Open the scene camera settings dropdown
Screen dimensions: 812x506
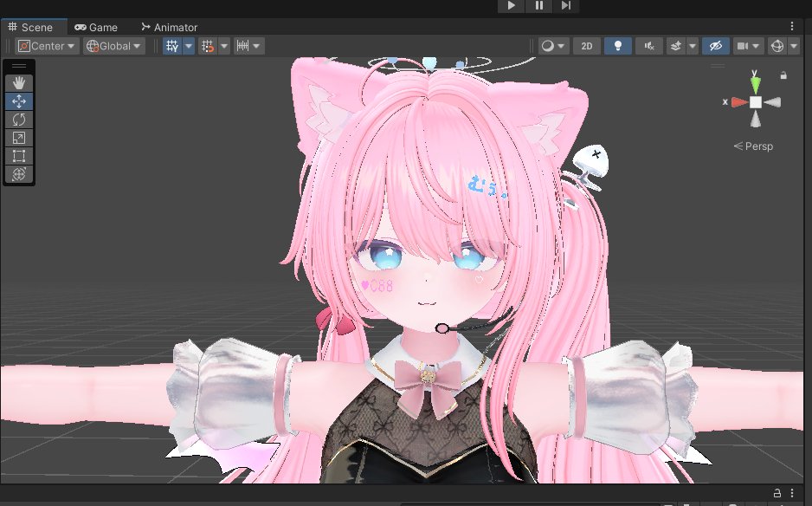coord(748,46)
